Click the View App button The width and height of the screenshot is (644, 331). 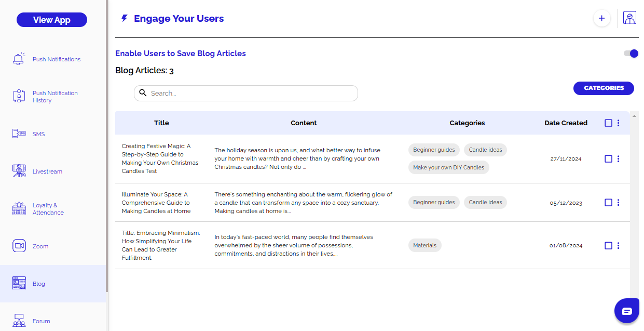[52, 20]
